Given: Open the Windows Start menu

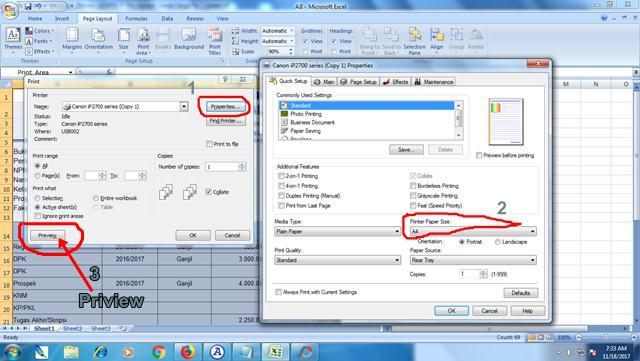Looking at the screenshot, I should [x=12, y=352].
